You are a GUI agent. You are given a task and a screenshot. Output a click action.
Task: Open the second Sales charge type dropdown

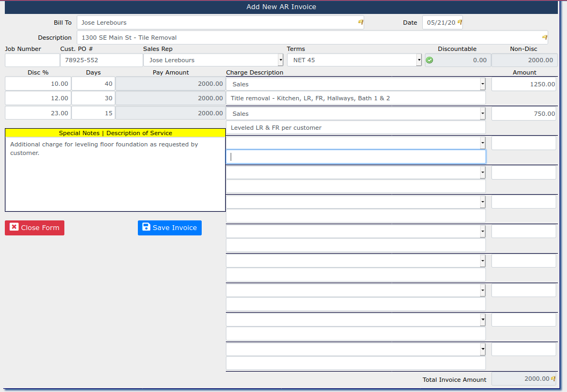(482, 114)
